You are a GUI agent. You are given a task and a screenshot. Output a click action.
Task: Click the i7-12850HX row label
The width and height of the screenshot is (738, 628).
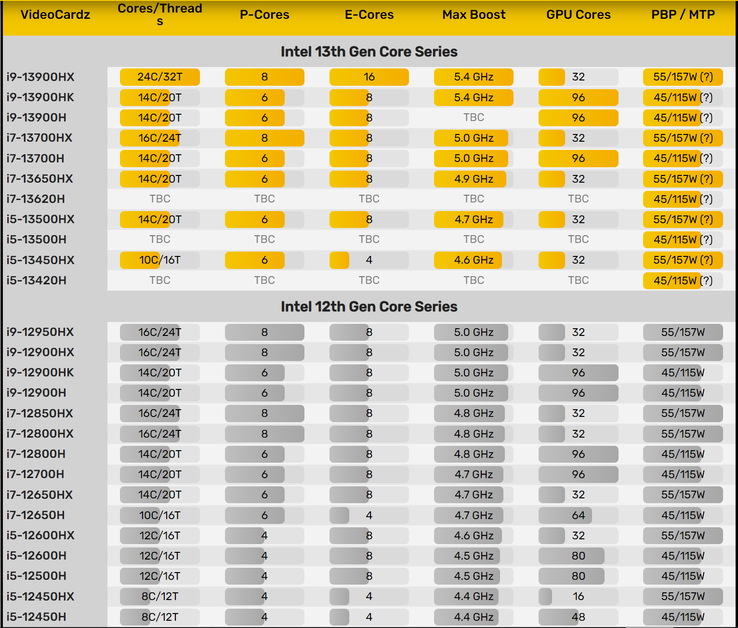tap(40, 413)
